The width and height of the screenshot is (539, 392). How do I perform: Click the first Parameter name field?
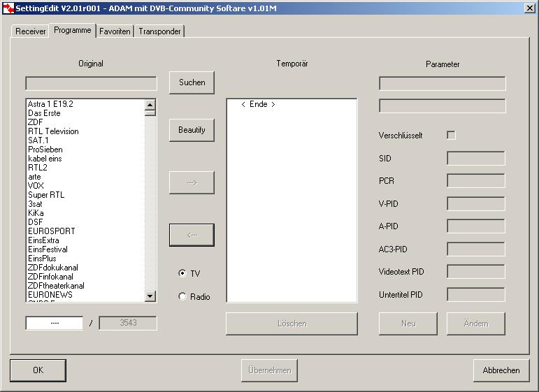443,83
